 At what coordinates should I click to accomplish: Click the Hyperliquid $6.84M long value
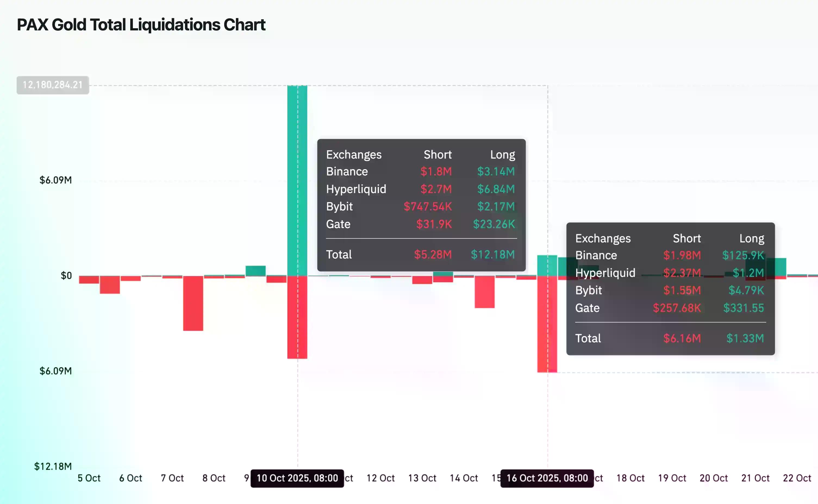coord(496,189)
